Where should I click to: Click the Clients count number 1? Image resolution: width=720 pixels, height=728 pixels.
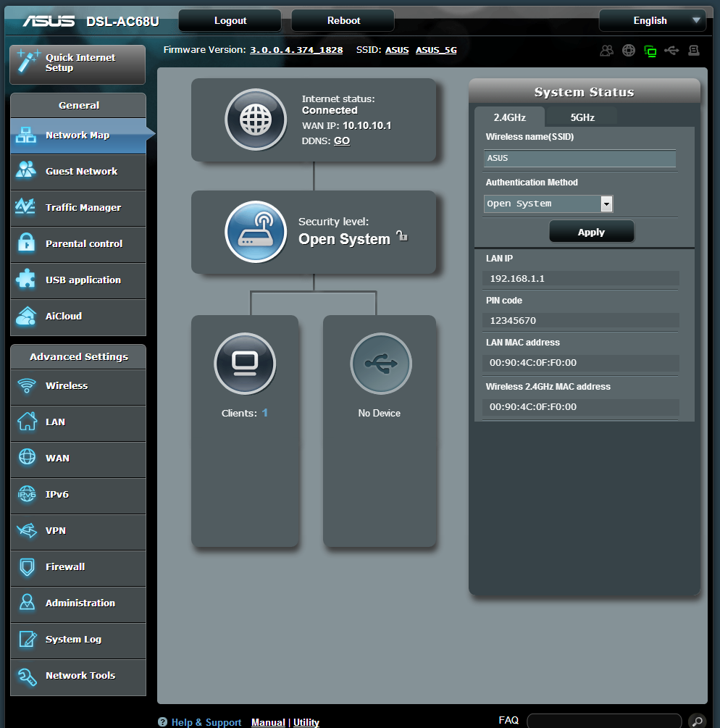click(x=264, y=413)
